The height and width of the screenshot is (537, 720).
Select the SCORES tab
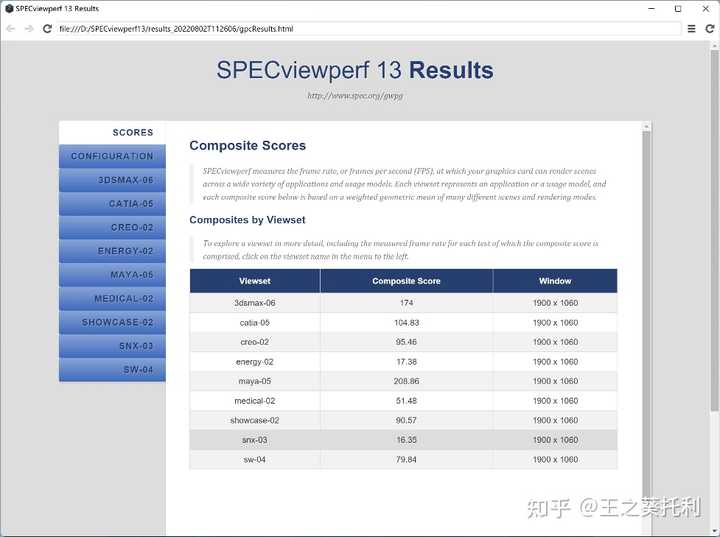click(112, 132)
